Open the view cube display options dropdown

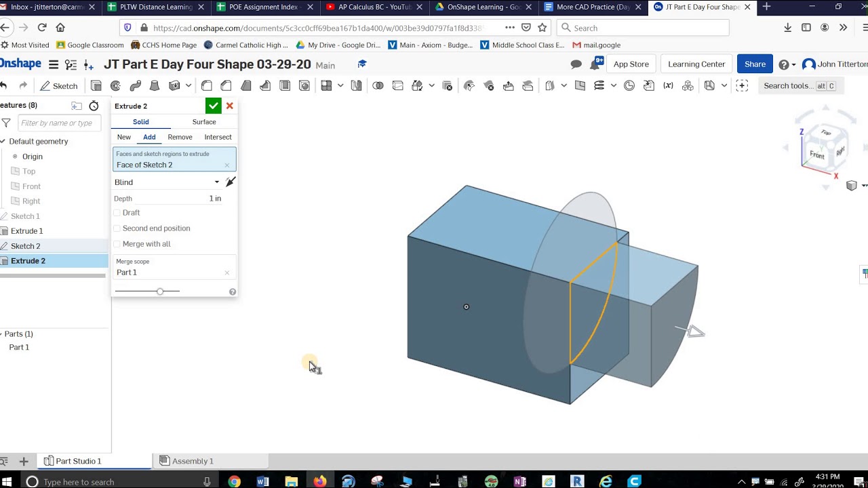[856, 186]
